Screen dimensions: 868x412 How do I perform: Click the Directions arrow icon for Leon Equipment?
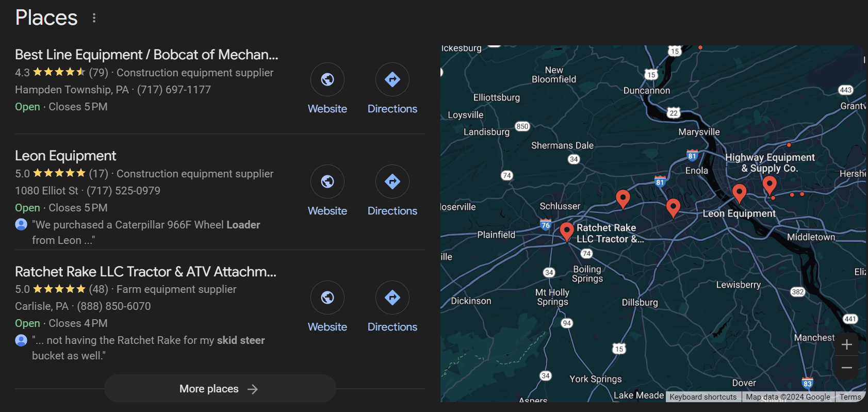tap(392, 182)
